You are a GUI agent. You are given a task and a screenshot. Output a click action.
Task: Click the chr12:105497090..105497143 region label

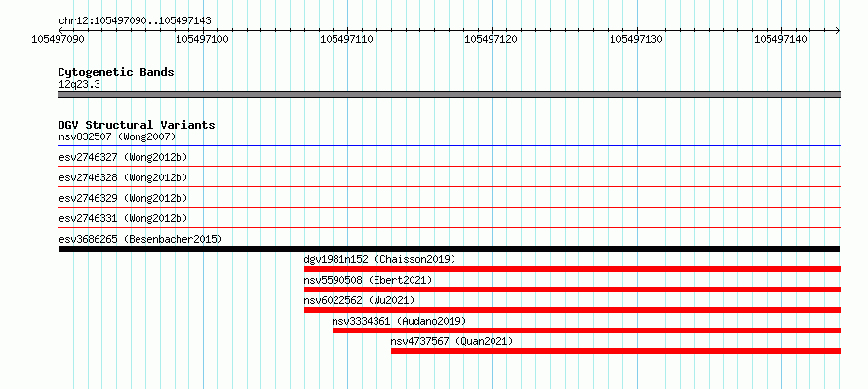tap(135, 21)
